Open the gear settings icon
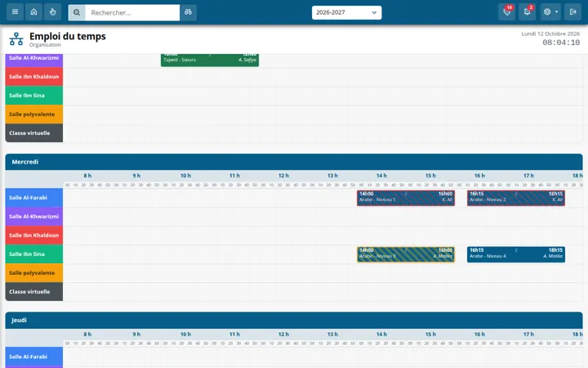Viewport: 588px width, 368px height. [x=547, y=12]
